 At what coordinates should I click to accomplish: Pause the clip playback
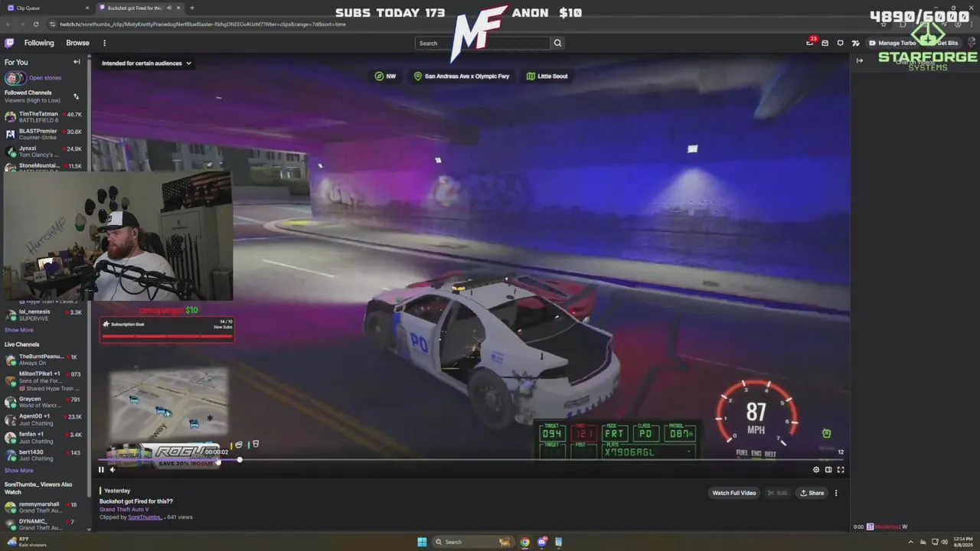[x=101, y=470]
